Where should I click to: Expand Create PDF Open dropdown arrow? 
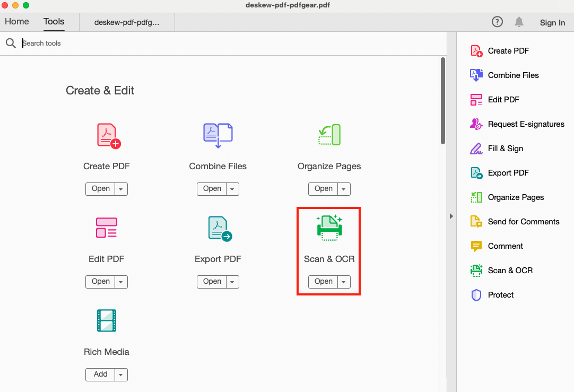click(121, 189)
